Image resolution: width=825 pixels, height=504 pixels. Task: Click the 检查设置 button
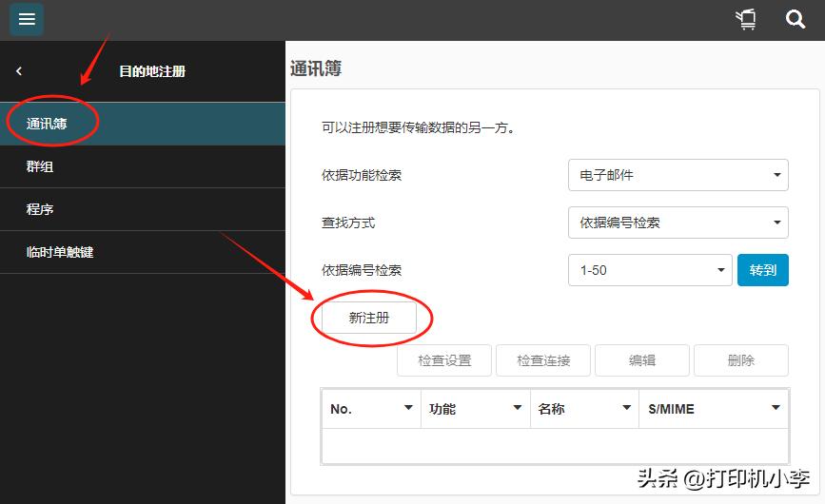(x=444, y=360)
